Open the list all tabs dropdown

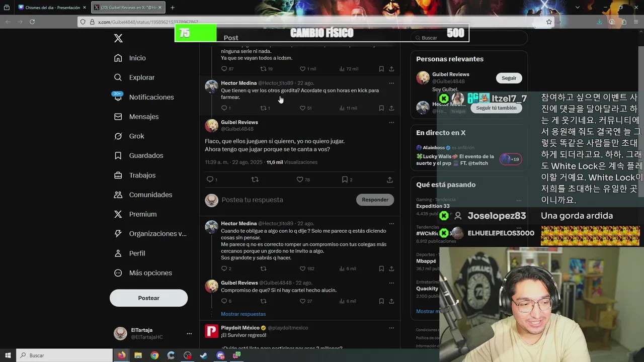578,8
